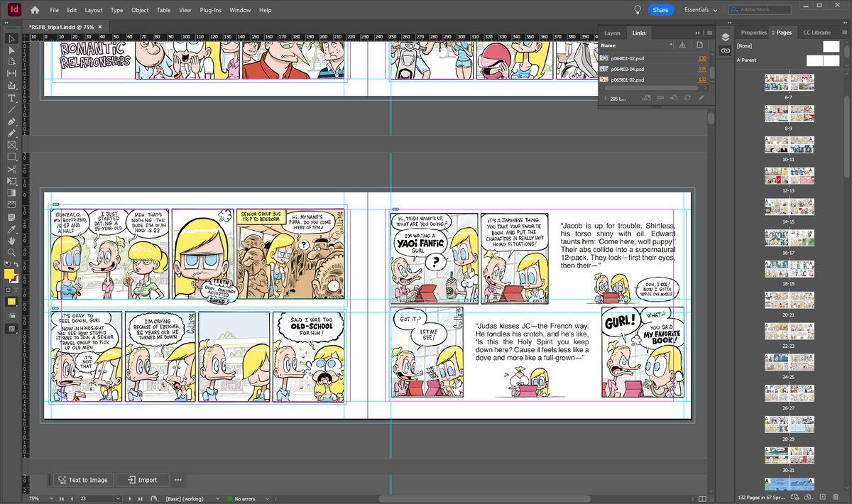Select the Gap tool
852x504 pixels.
[x=11, y=74]
